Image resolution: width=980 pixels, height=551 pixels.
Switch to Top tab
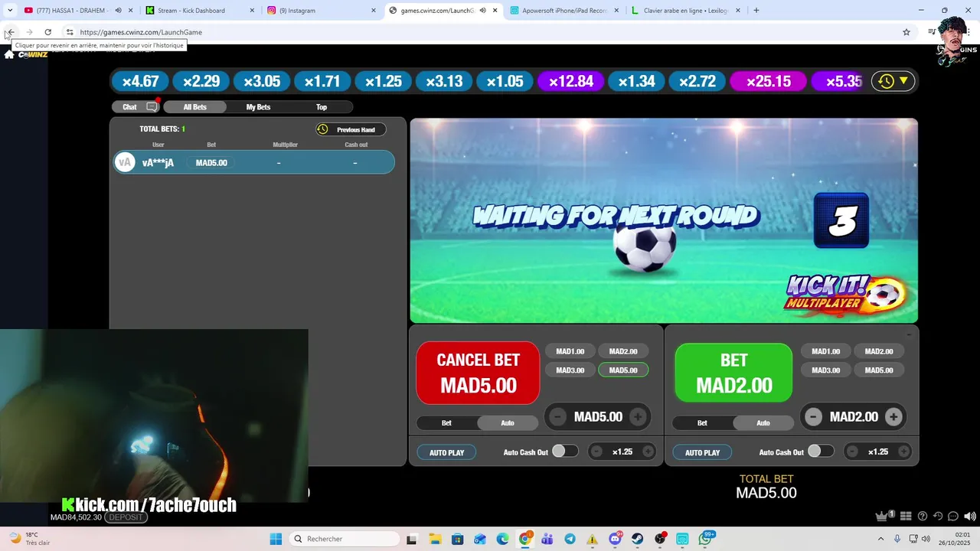[322, 107]
